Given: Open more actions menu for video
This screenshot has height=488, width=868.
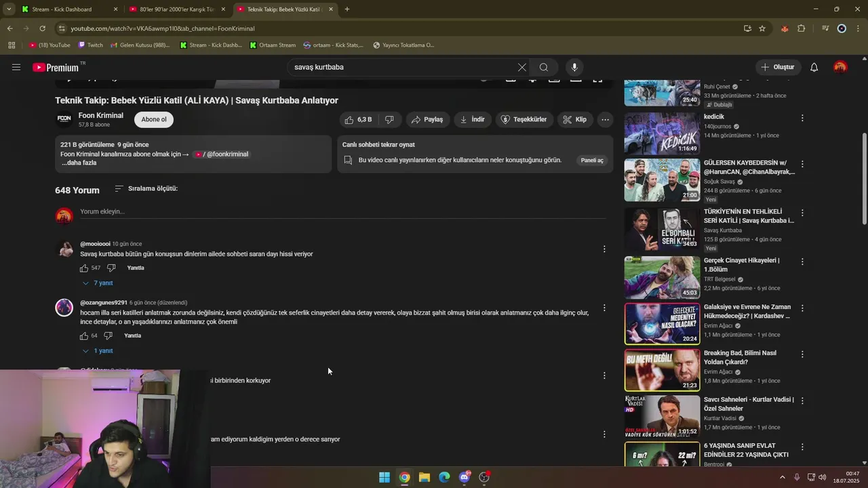Looking at the screenshot, I should pyautogui.click(x=605, y=119).
